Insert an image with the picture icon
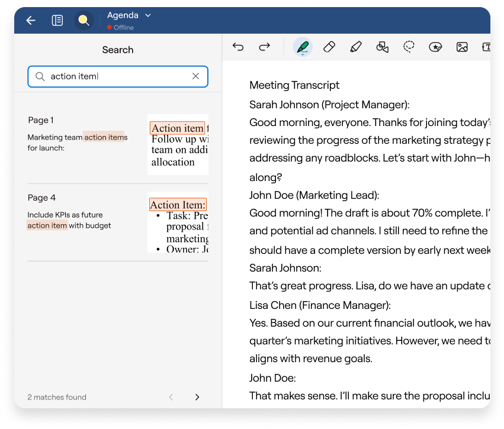The width and height of the screenshot is (504, 429). pyautogui.click(x=462, y=47)
